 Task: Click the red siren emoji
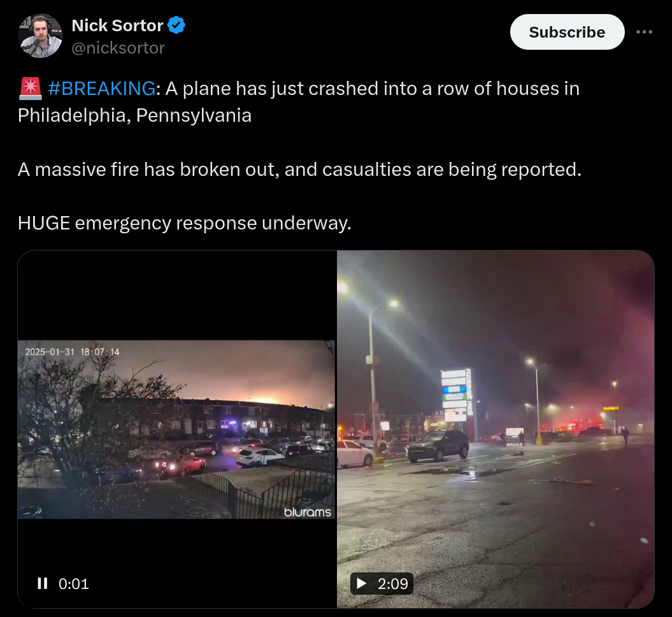pyautogui.click(x=31, y=89)
